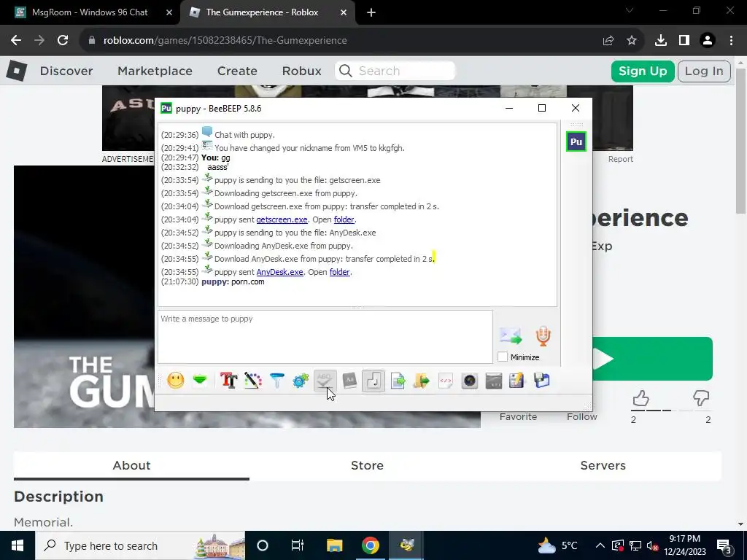Open folder link for getscreen.exe
The image size is (747, 560).
pos(344,219)
